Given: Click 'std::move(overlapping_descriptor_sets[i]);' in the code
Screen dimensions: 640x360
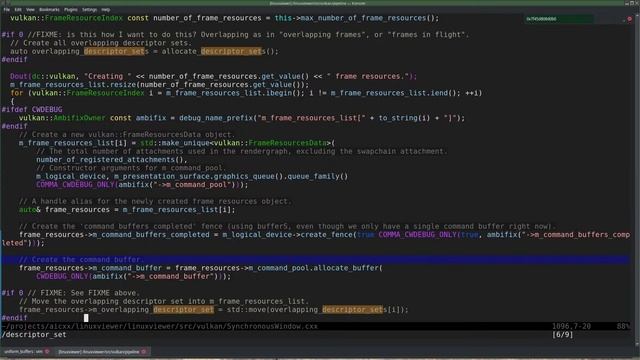Looking at the screenshot, I should [318, 310].
